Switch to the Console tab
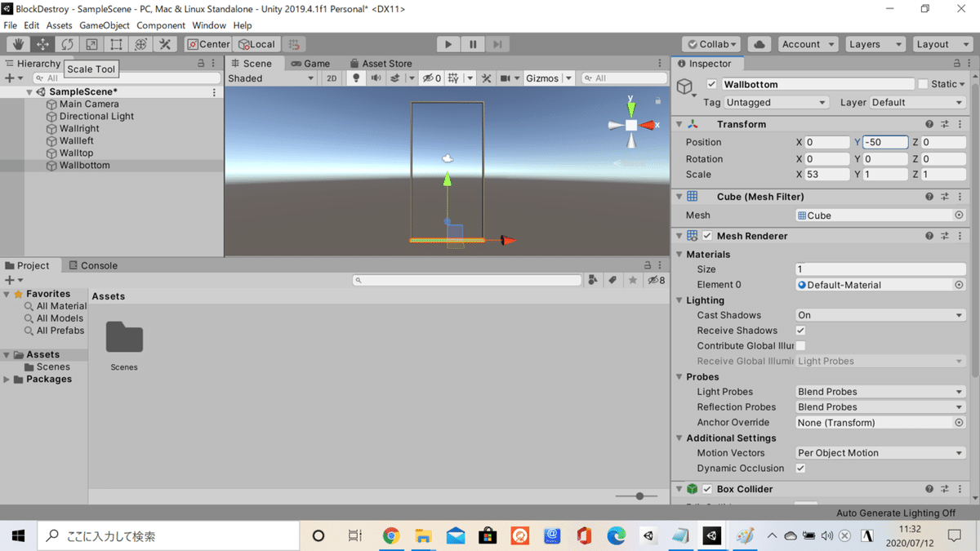The width and height of the screenshot is (980, 551). [93, 265]
